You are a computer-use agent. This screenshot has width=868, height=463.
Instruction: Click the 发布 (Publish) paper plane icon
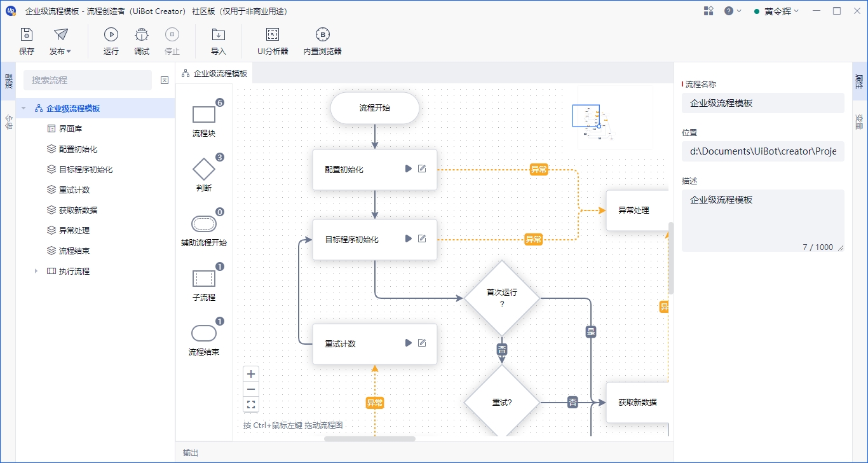(60, 35)
